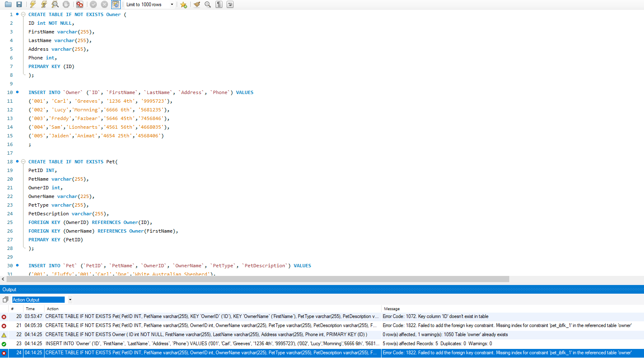The image size is (644, 358).
Task: Click the statement marker dot on line 10
Action: click(17, 92)
